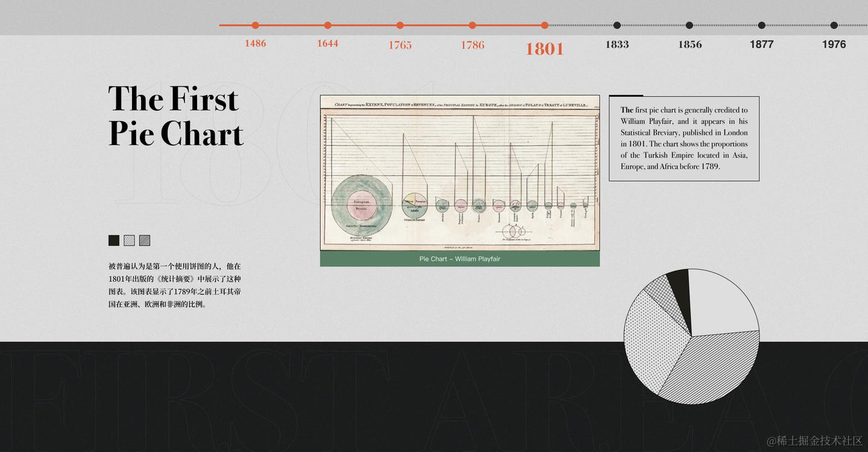Click the active 1801 timeline dot
This screenshot has height=452, width=868.
545,25
